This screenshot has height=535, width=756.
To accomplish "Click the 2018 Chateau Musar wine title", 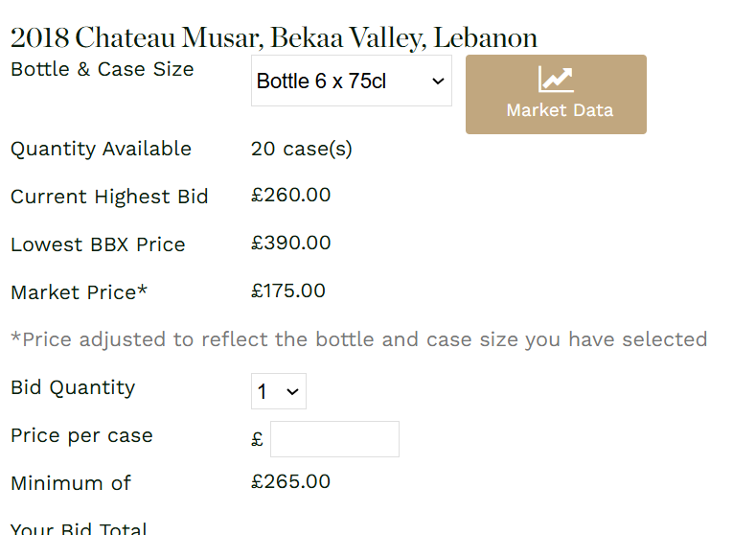I will click(273, 38).
